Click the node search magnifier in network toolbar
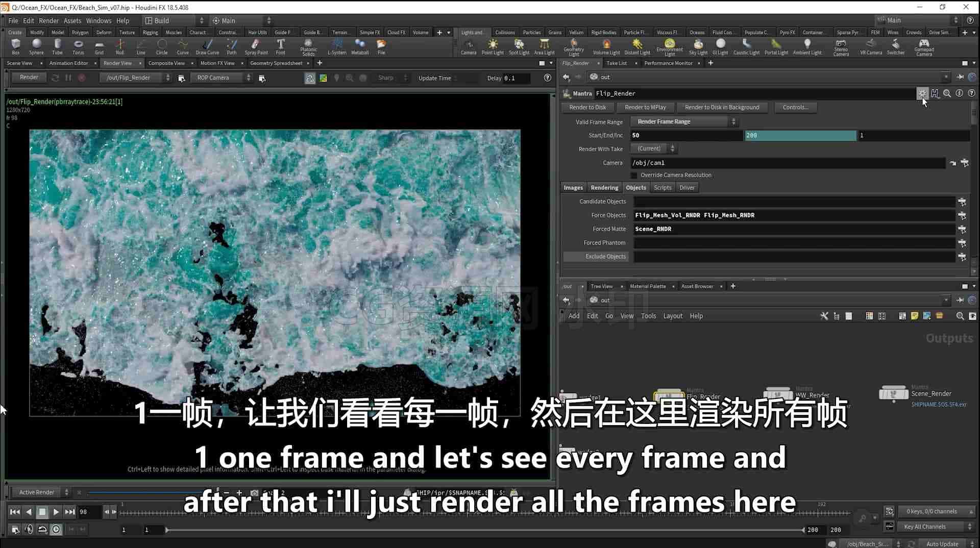 click(x=960, y=316)
